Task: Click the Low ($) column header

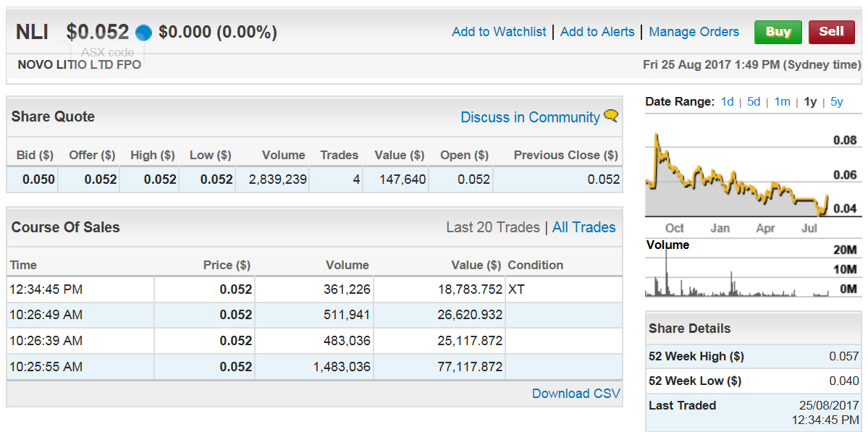Action: pos(211,156)
